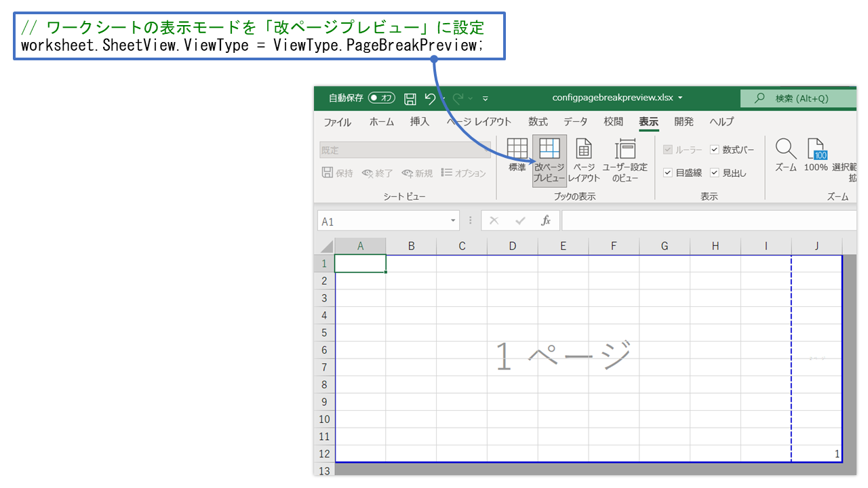Click the 新規 sheet view button
This screenshot has width=868, height=488.
coord(417,174)
